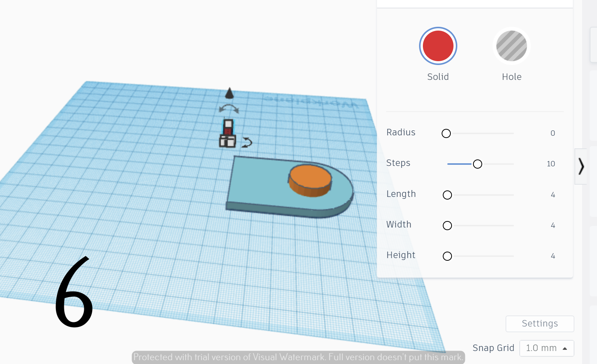
Task: Click the Width slider knob
Action: pyautogui.click(x=447, y=226)
